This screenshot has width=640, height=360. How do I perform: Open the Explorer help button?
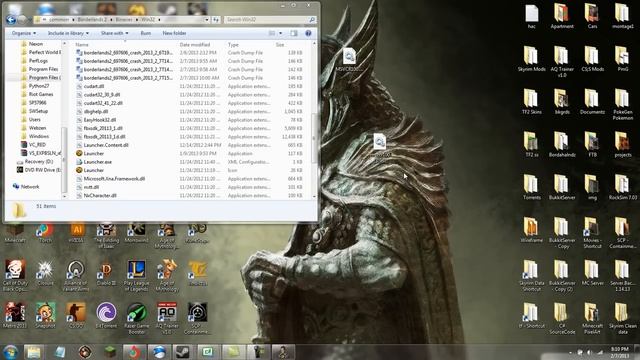tap(308, 33)
